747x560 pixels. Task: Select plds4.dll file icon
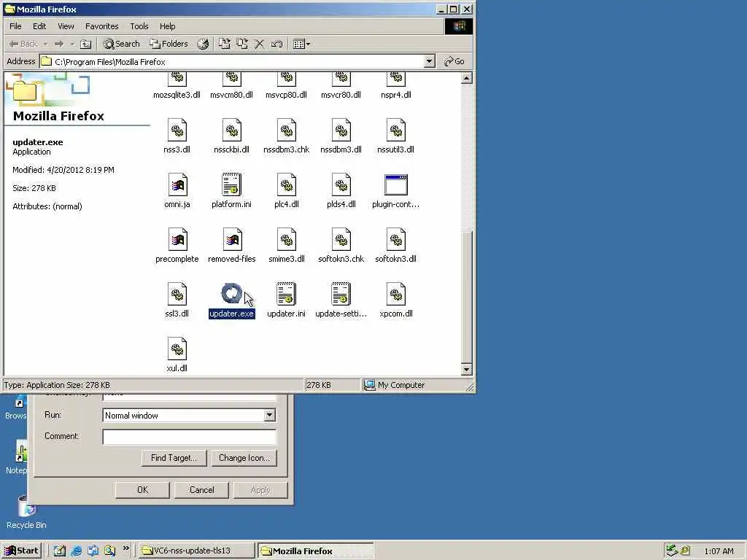point(341,184)
